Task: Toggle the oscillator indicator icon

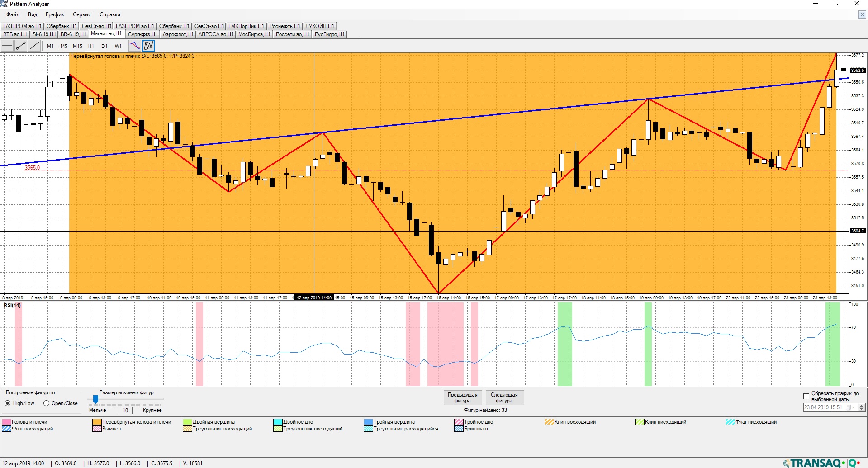Action: pos(135,46)
